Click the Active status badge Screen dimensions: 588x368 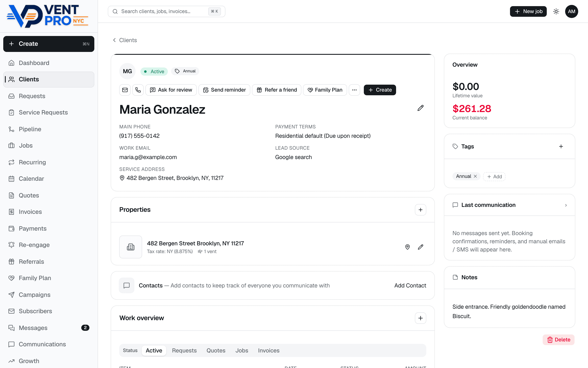click(154, 72)
